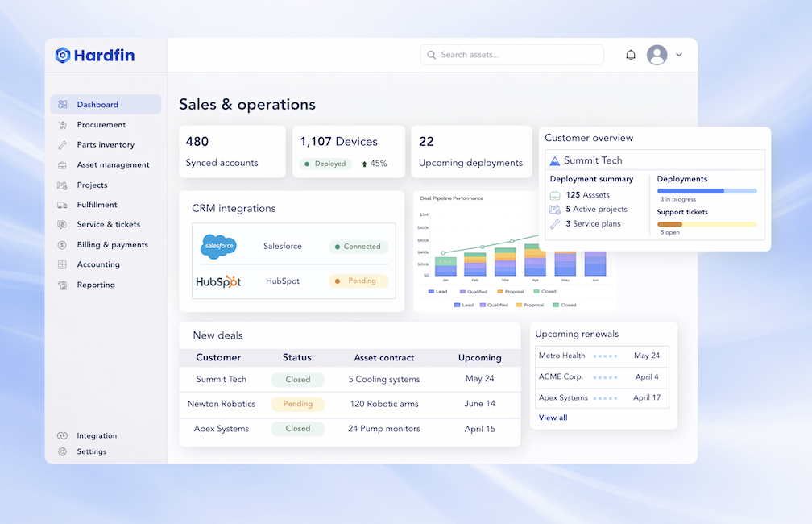Open Asset management via its sidebar icon
The width and height of the screenshot is (812, 524).
63,164
